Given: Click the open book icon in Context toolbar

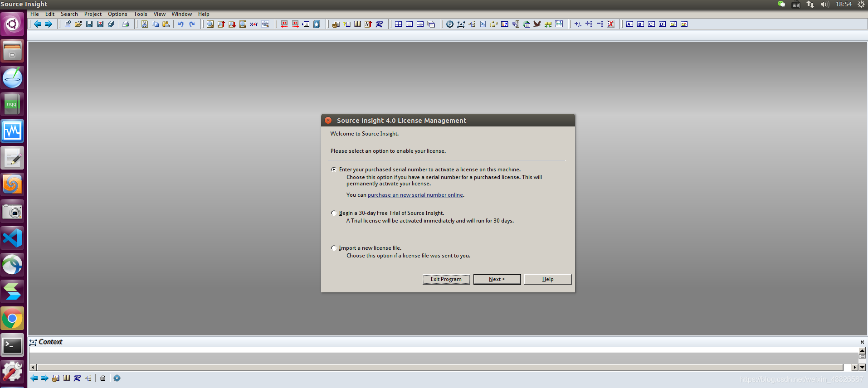Looking at the screenshot, I should tap(67, 378).
